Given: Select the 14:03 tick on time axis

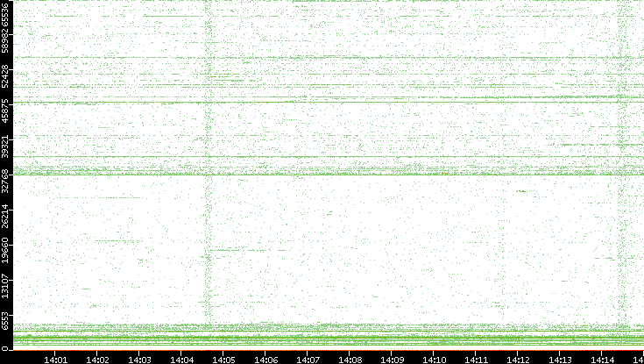Looking at the screenshot, I should (x=140, y=358).
